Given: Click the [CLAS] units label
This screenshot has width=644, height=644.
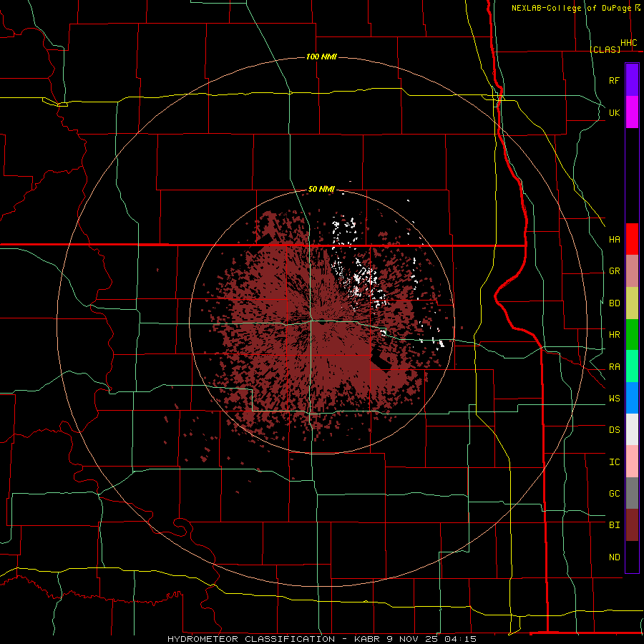Looking at the screenshot, I should point(605,49).
